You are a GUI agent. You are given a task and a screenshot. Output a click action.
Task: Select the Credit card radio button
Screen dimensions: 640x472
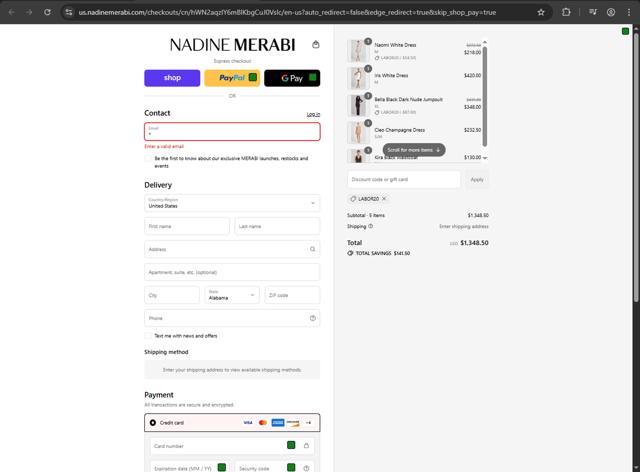(x=153, y=423)
